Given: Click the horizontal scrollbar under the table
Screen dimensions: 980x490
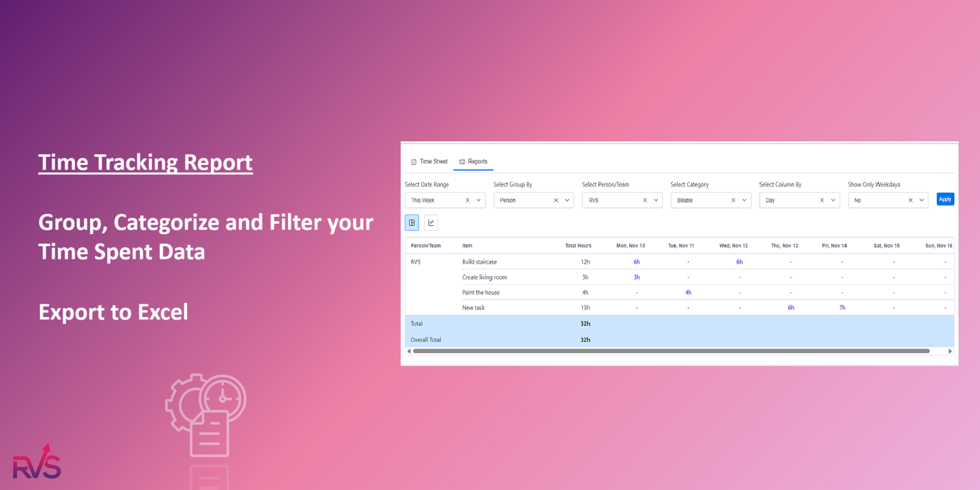Looking at the screenshot, I should click(671, 351).
